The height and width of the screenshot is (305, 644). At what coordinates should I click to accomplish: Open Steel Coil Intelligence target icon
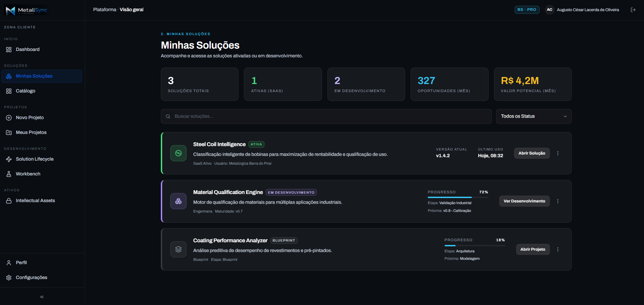click(178, 153)
